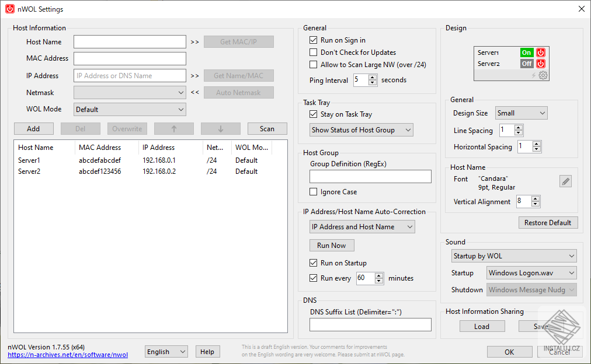Open Startup by WOL sound dropdown

[x=514, y=256]
